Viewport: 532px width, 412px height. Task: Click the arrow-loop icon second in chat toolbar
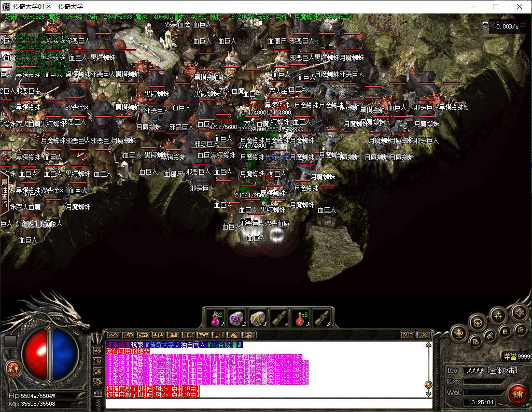(x=128, y=335)
